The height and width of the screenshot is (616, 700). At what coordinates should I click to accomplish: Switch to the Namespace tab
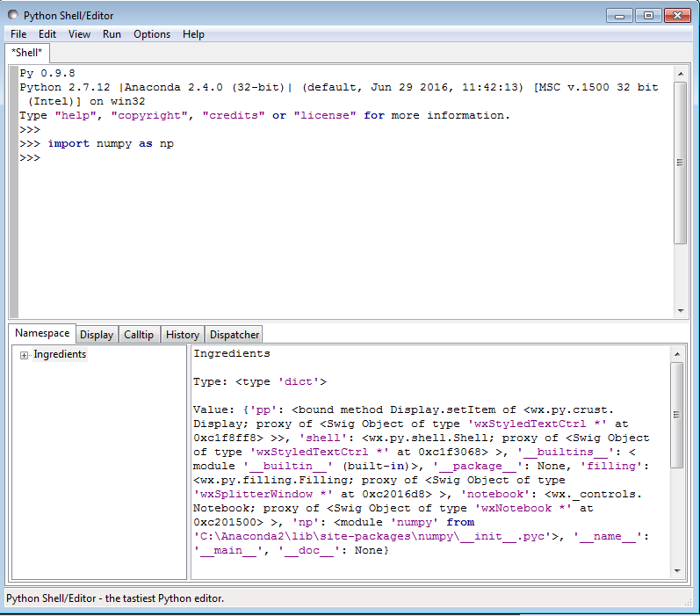[42, 334]
